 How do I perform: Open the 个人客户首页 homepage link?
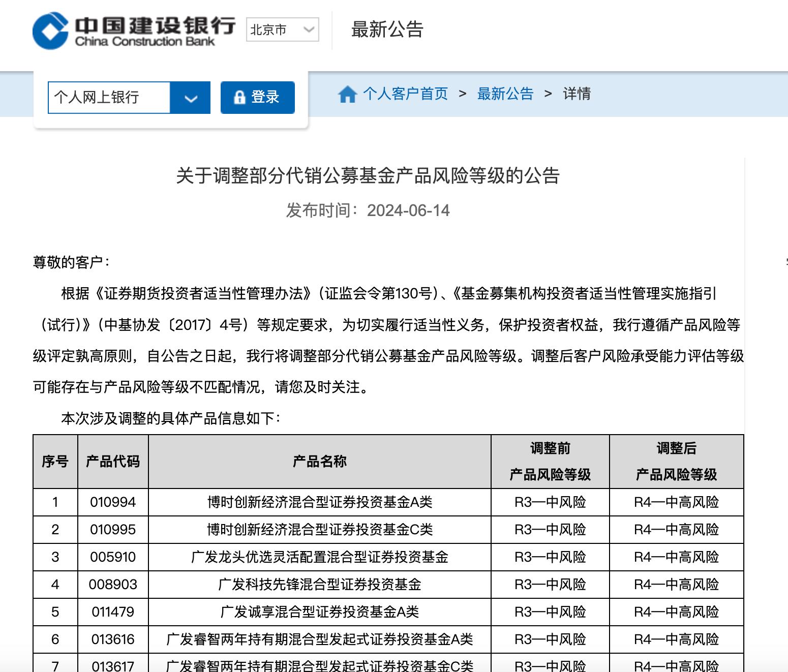[405, 94]
